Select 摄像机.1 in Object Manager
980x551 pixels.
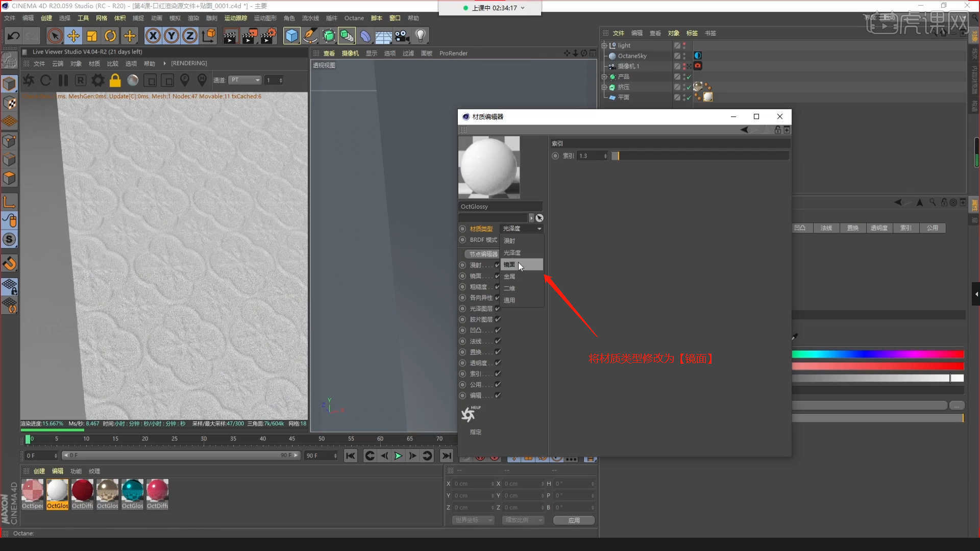pyautogui.click(x=628, y=66)
